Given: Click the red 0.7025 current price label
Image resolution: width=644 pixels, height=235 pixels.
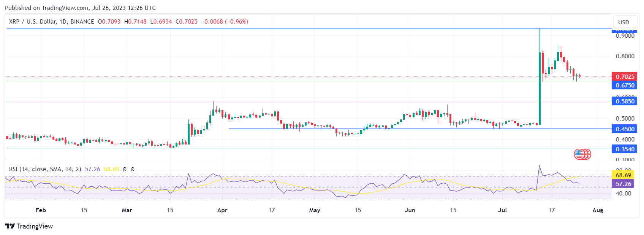Looking at the screenshot, I should [625, 76].
